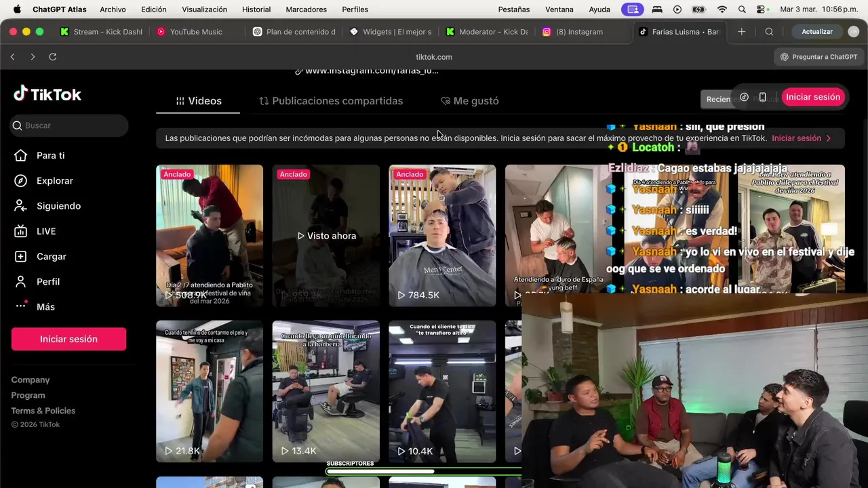Image resolution: width=868 pixels, height=488 pixels.
Task: Open the Archivo menu
Action: (113, 9)
